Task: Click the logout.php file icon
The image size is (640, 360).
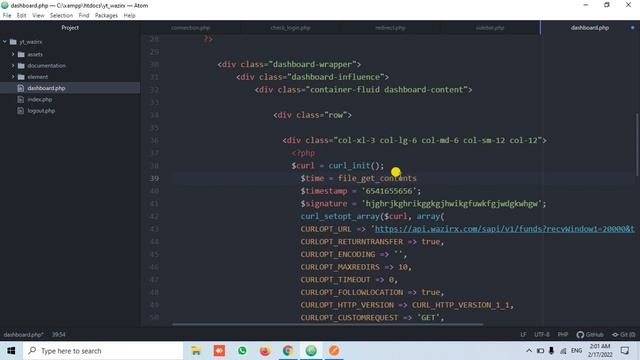Action: [20, 111]
